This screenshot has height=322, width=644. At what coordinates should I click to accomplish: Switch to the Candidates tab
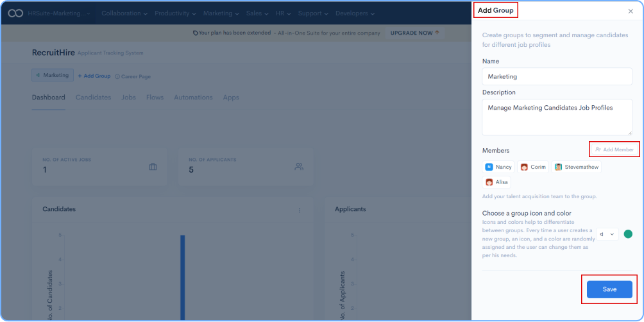point(93,97)
